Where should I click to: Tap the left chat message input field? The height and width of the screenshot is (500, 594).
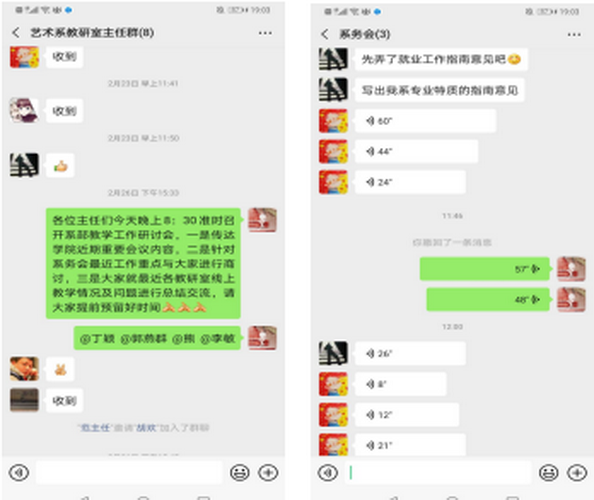[x=129, y=472]
